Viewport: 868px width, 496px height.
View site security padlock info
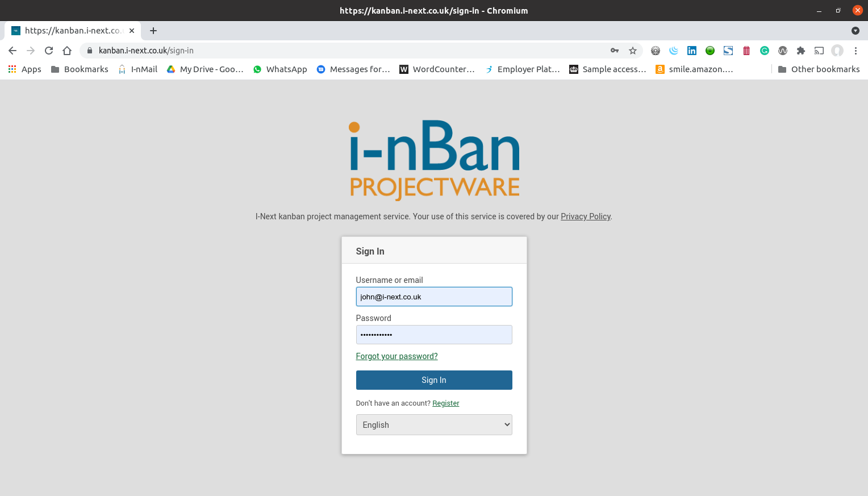(90, 51)
